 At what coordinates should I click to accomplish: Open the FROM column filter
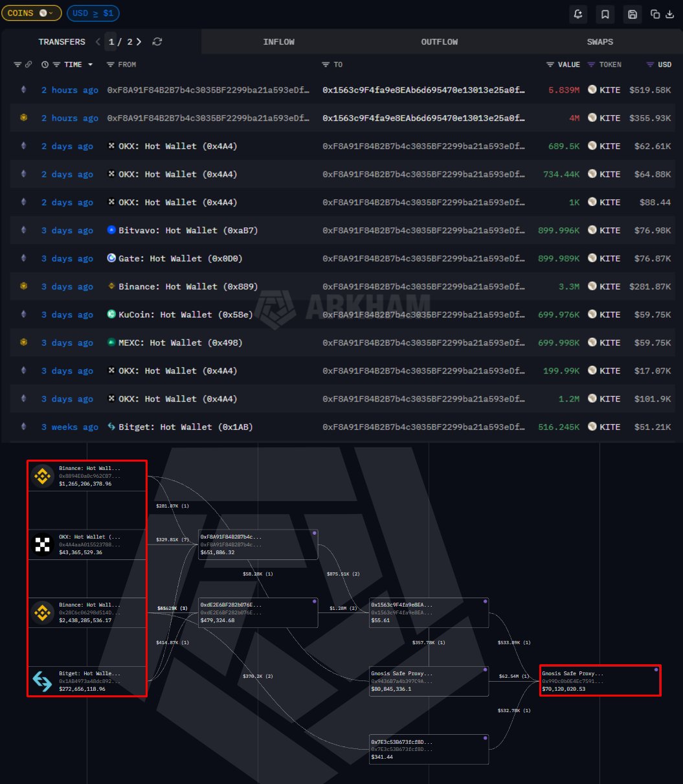pyautogui.click(x=110, y=65)
